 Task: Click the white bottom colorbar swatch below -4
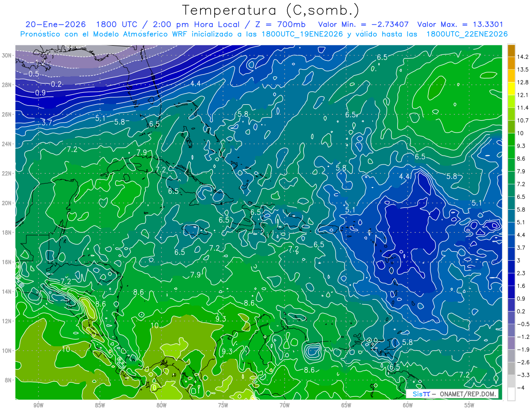coord(511,394)
